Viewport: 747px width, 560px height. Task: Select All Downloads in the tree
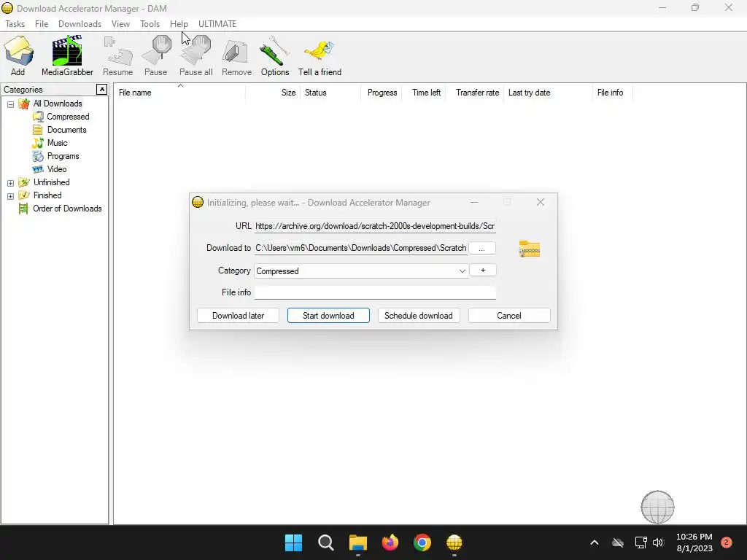pyautogui.click(x=58, y=104)
